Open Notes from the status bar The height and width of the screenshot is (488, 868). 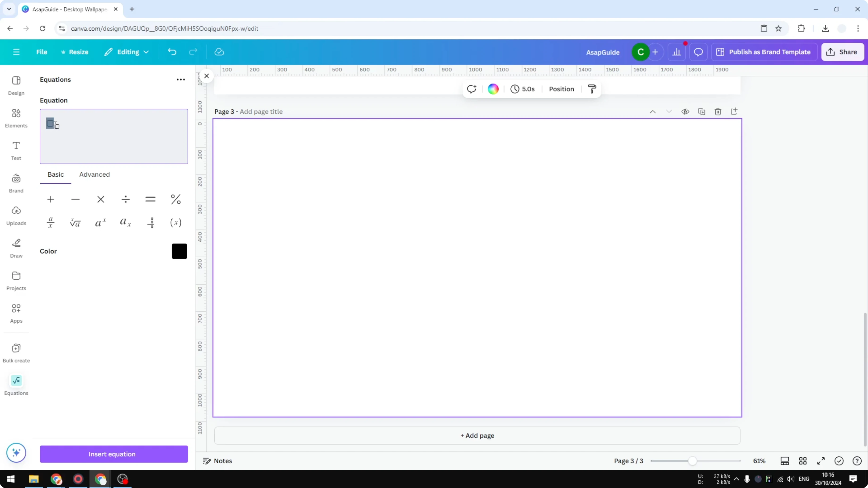(x=217, y=461)
